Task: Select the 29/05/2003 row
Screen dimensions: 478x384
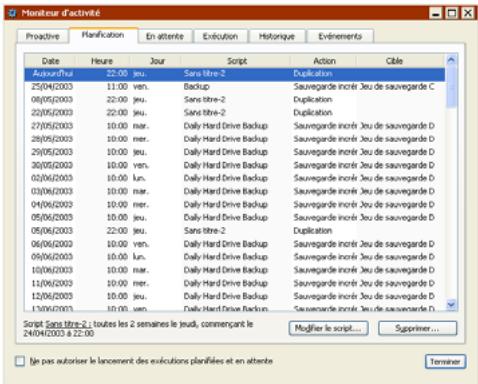Action: click(x=235, y=152)
